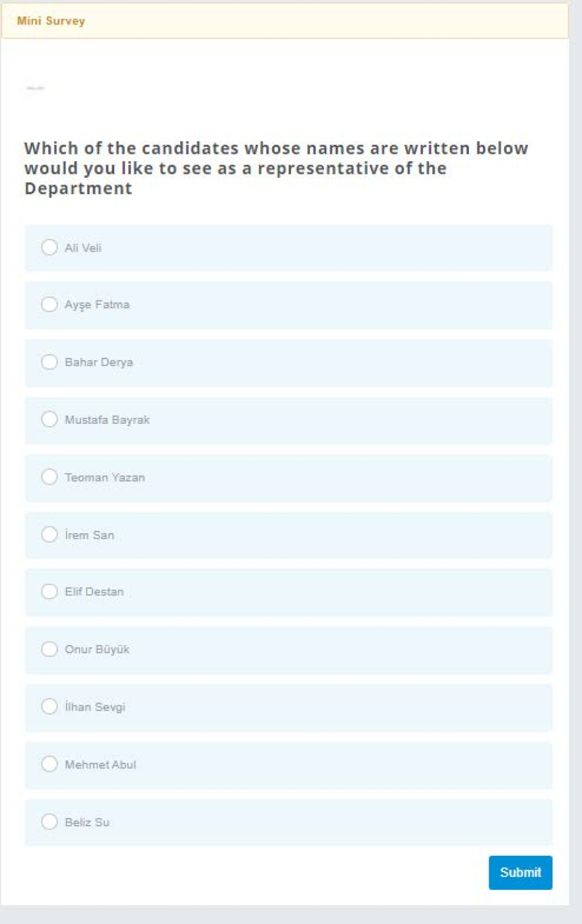This screenshot has height=924, width=582.
Task: Select the İlhan Sevgi radio button
Action: [x=49, y=706]
